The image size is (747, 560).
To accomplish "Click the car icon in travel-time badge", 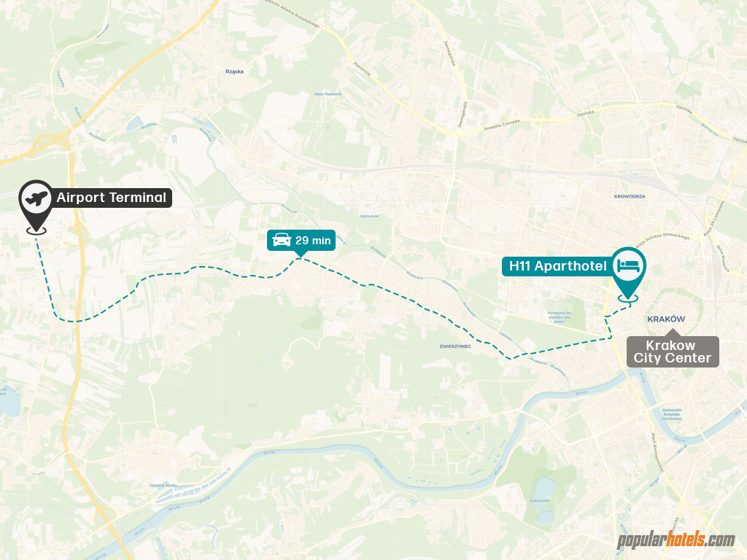I will pos(282,240).
